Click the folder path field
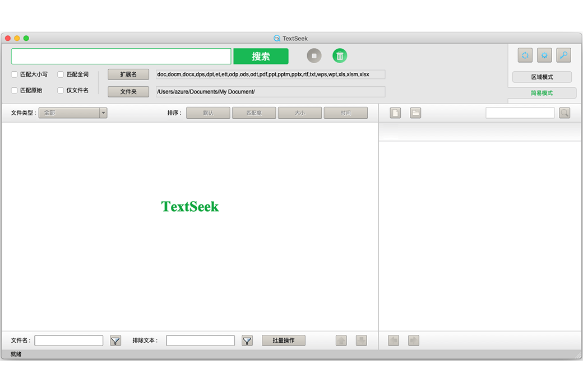The image size is (583, 392). (x=270, y=91)
